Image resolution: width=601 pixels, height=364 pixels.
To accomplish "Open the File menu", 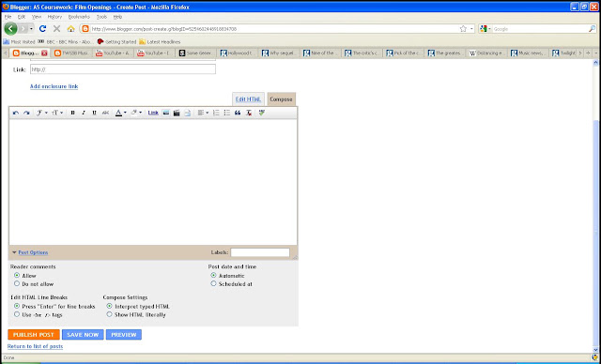I will click(8, 17).
